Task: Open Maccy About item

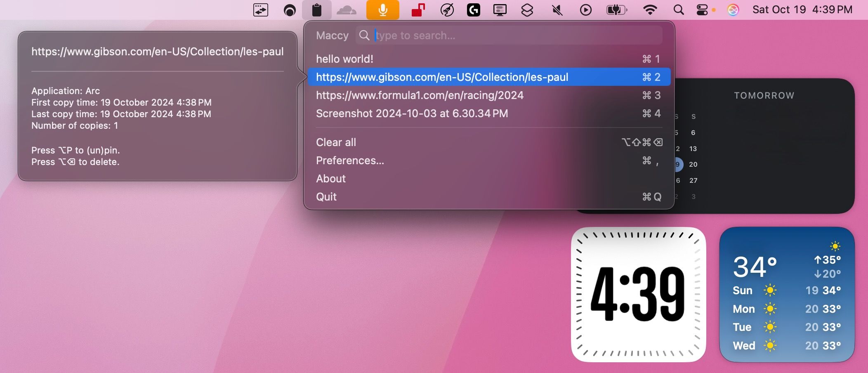Action: [489, 179]
